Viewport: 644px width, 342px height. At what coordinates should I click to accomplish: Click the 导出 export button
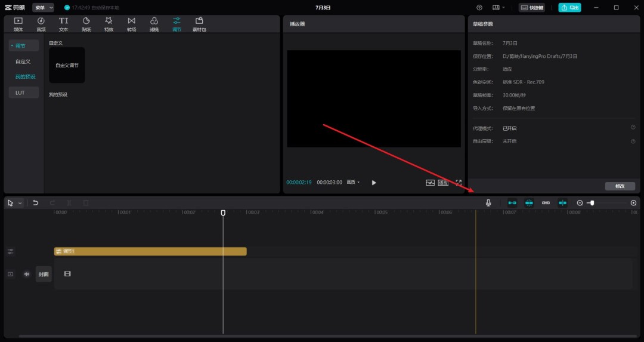569,8
